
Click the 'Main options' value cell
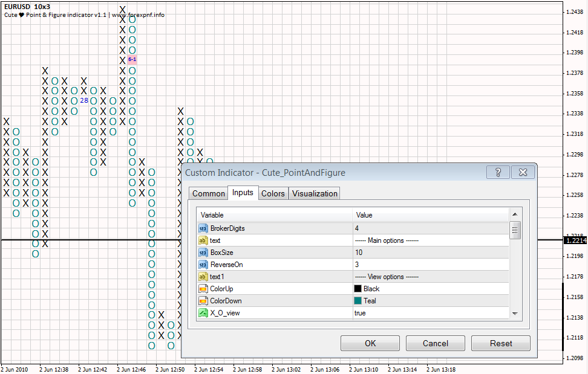431,240
